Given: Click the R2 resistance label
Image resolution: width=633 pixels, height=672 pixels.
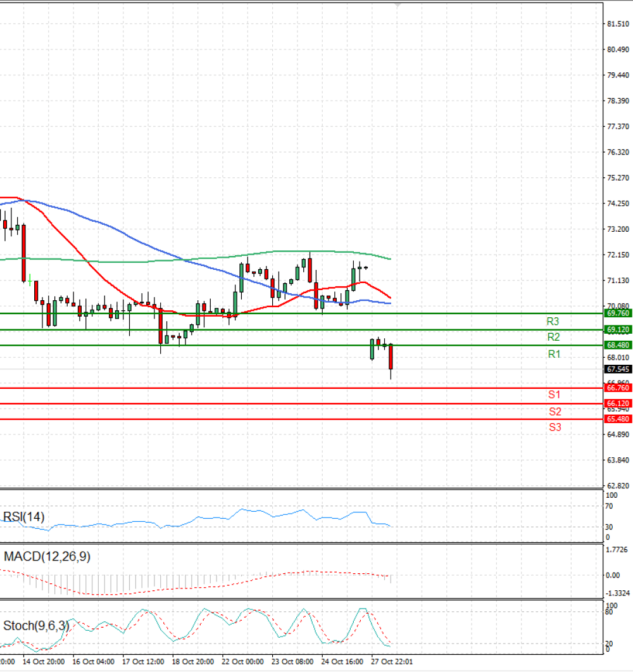Looking at the screenshot, I should (x=553, y=337).
